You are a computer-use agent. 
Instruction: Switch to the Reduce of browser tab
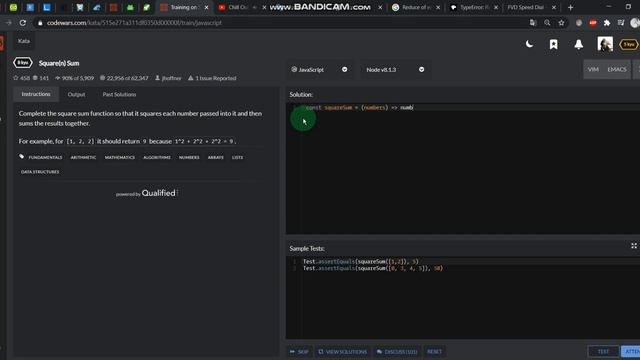pos(416,7)
